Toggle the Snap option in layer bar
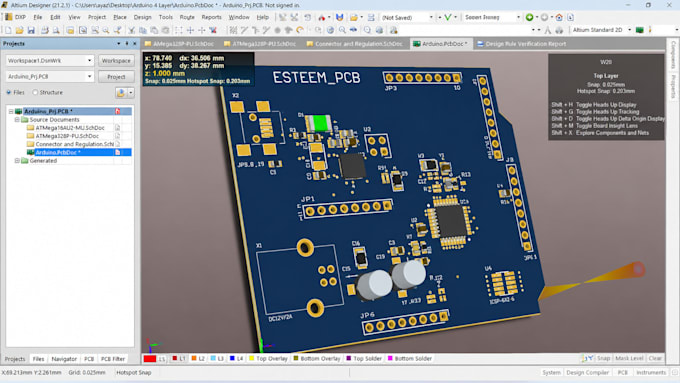This screenshot has width=680, height=383. pos(603,358)
